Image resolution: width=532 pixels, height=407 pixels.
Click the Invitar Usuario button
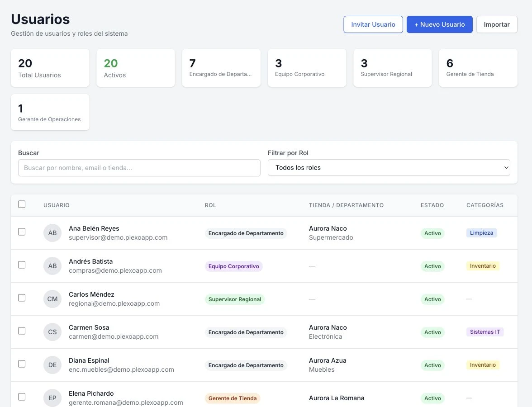[373, 24]
